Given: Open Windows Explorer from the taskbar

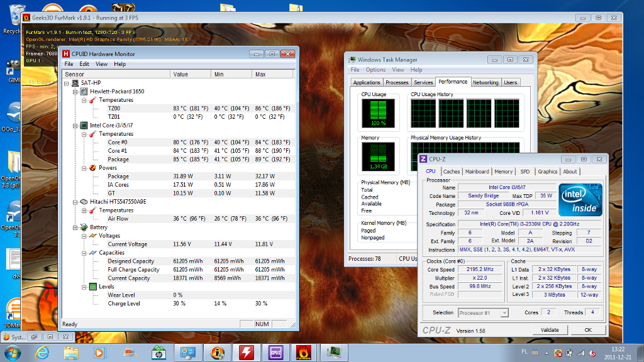Looking at the screenshot, I should (x=71, y=353).
